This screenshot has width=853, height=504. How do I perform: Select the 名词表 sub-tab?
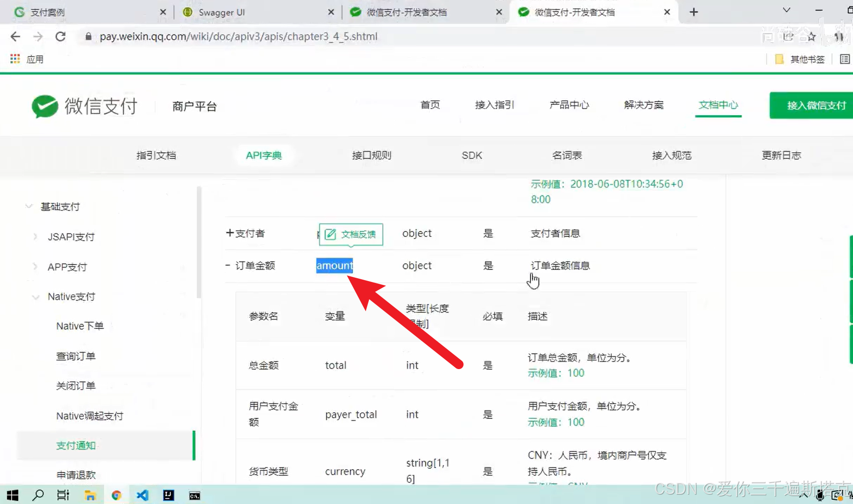567,156
